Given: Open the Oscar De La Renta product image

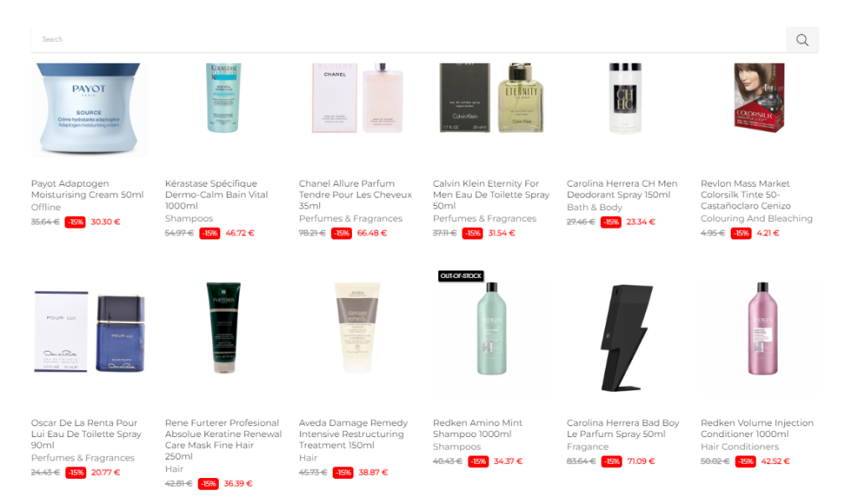Looking at the screenshot, I should 89,332.
